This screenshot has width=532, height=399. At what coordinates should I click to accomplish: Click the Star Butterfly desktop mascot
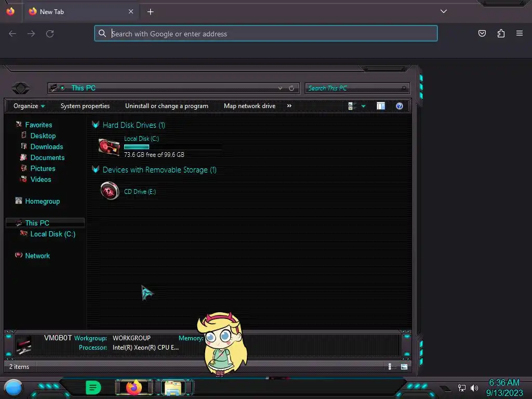tap(222, 344)
